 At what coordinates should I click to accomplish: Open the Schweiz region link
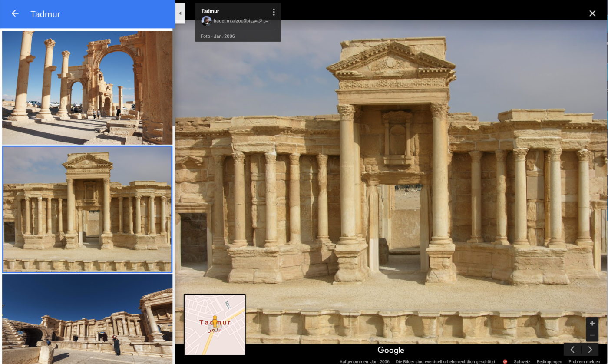point(522,361)
